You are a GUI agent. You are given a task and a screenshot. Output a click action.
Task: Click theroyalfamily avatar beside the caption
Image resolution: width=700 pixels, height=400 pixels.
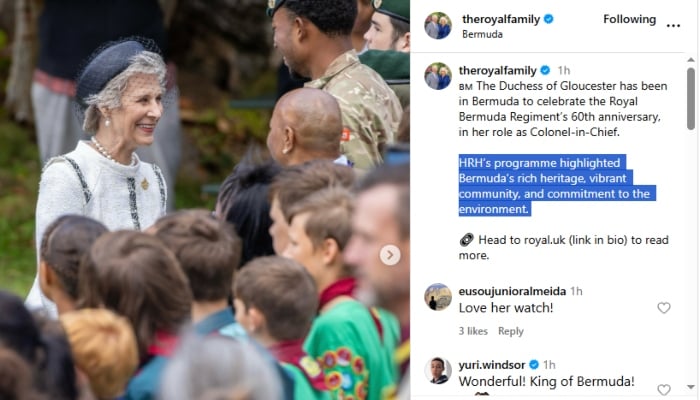438,76
